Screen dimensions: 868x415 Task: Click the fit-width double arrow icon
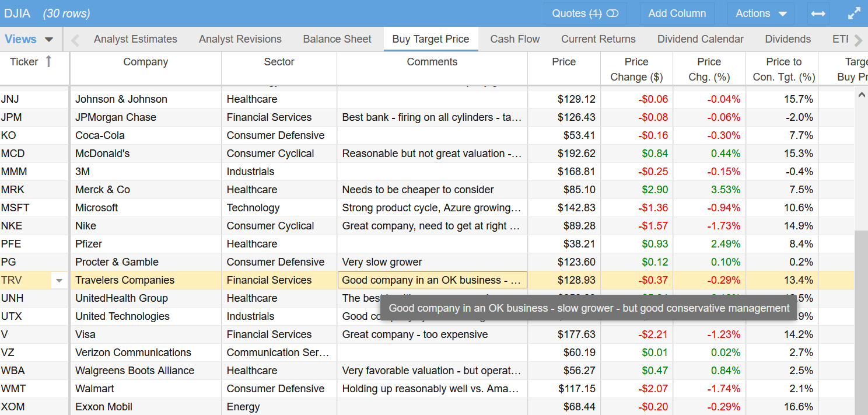tap(817, 13)
